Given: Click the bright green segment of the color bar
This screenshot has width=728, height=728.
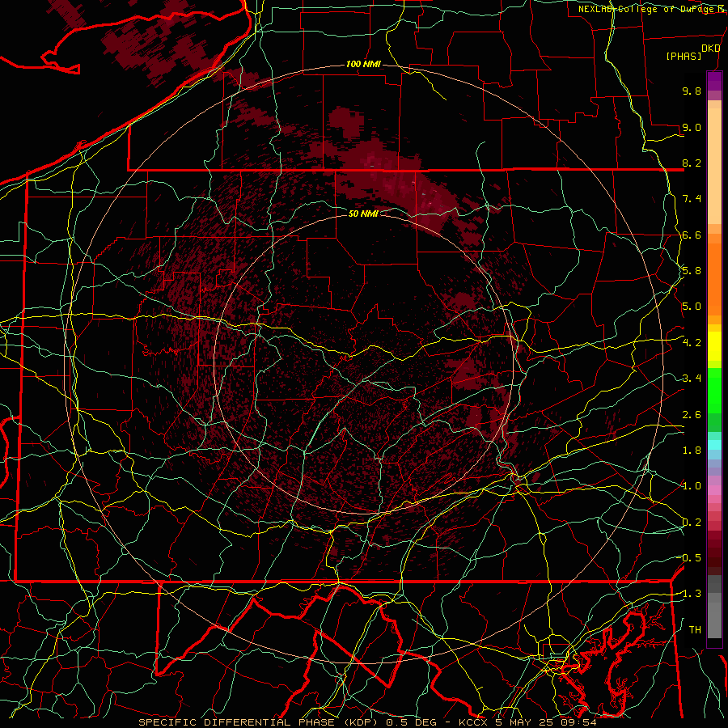Looking at the screenshot, I should pyautogui.click(x=714, y=391).
